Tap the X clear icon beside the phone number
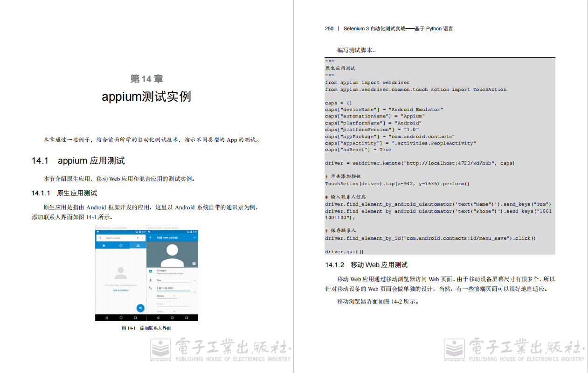 click(194, 292)
